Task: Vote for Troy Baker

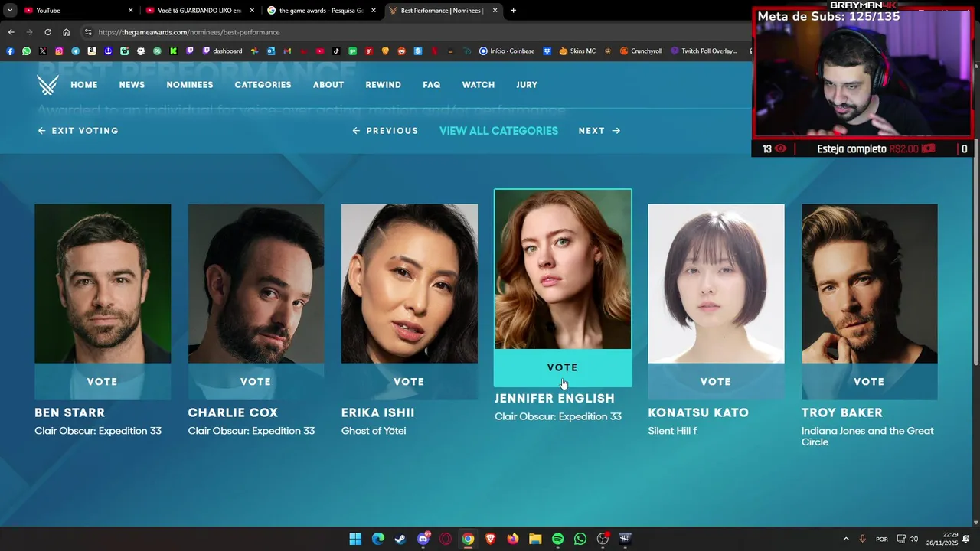Action: click(869, 382)
